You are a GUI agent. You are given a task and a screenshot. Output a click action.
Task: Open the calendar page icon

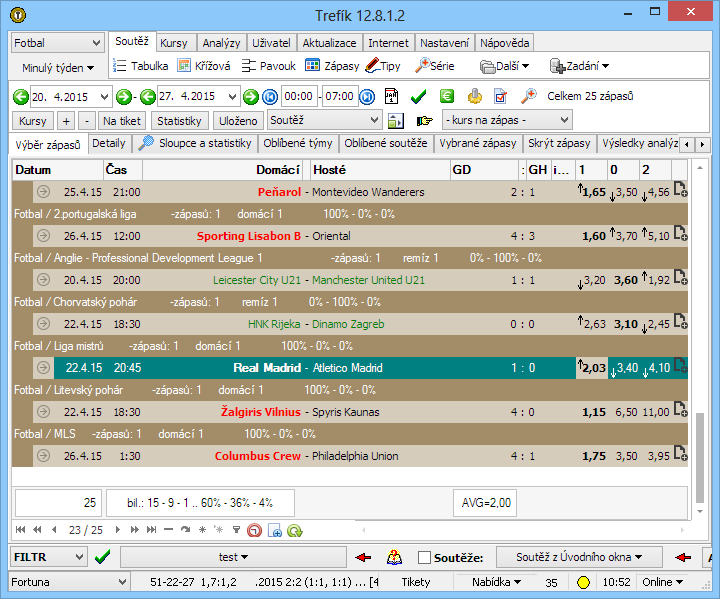(x=391, y=96)
